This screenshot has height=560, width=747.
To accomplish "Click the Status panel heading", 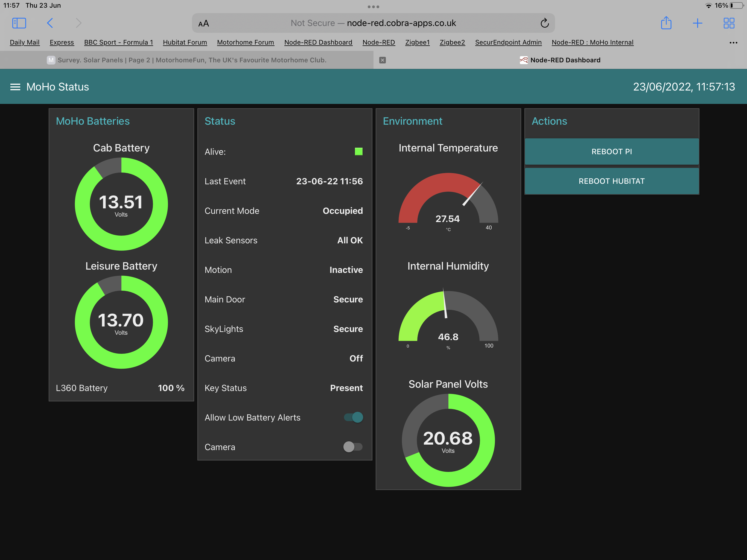I will [220, 121].
